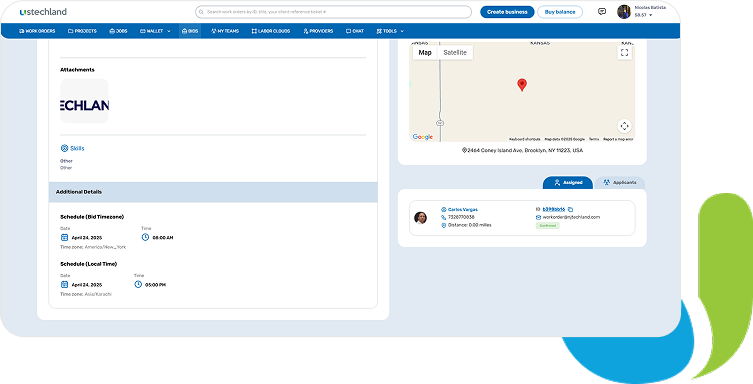The height and width of the screenshot is (384, 753).
Task: Copy the provider ID with copy icon
Action: tap(571, 209)
